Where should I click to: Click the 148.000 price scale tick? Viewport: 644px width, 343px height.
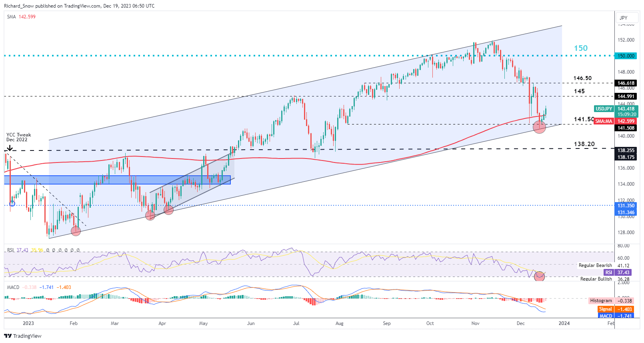point(626,72)
